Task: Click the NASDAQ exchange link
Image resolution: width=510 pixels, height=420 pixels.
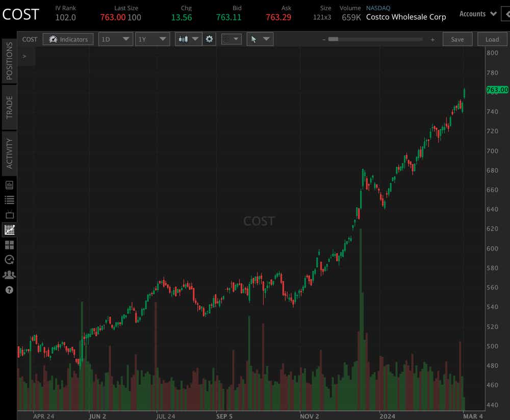Action: coord(378,8)
